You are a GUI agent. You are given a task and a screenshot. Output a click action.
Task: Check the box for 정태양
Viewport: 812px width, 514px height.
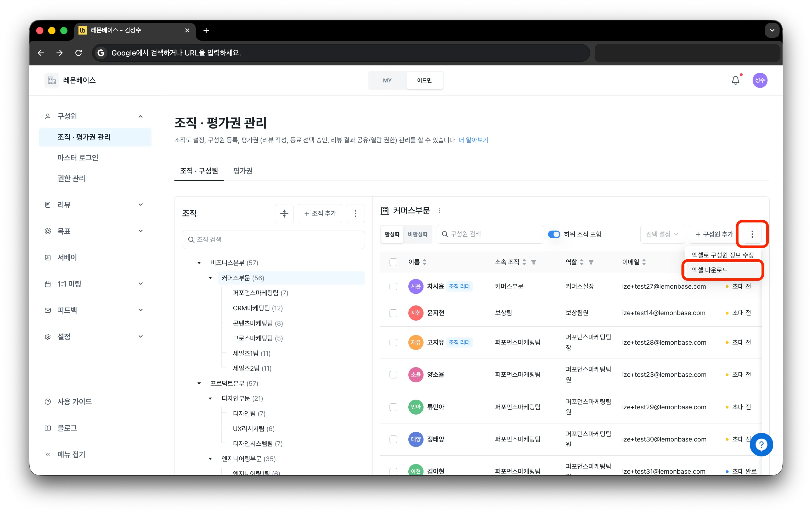click(x=393, y=439)
